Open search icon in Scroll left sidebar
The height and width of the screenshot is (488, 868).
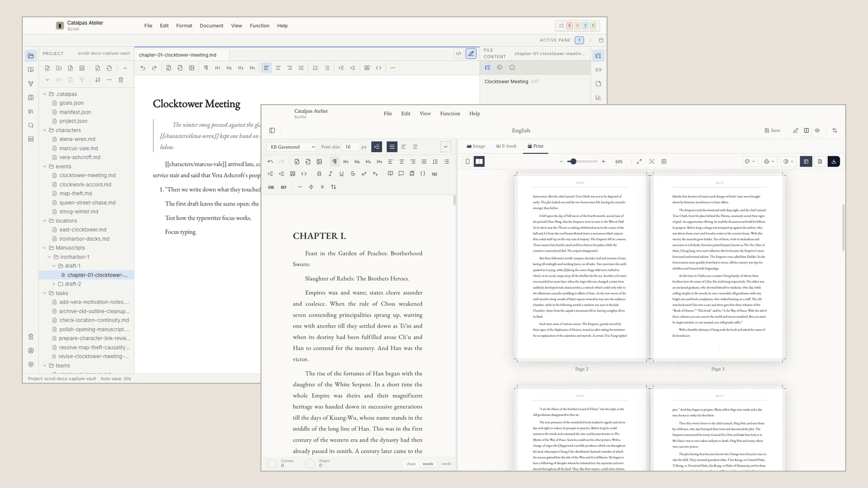point(31,125)
